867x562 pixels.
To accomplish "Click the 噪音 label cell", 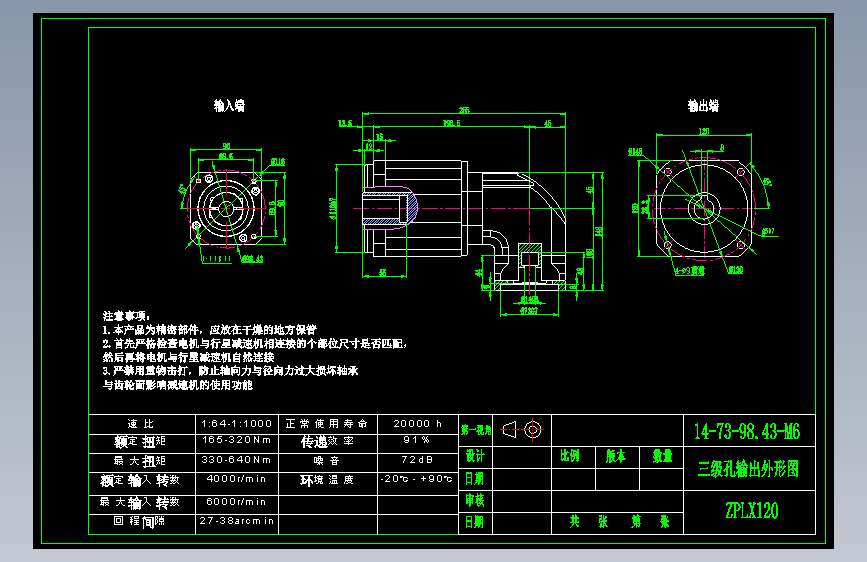I will tap(327, 461).
